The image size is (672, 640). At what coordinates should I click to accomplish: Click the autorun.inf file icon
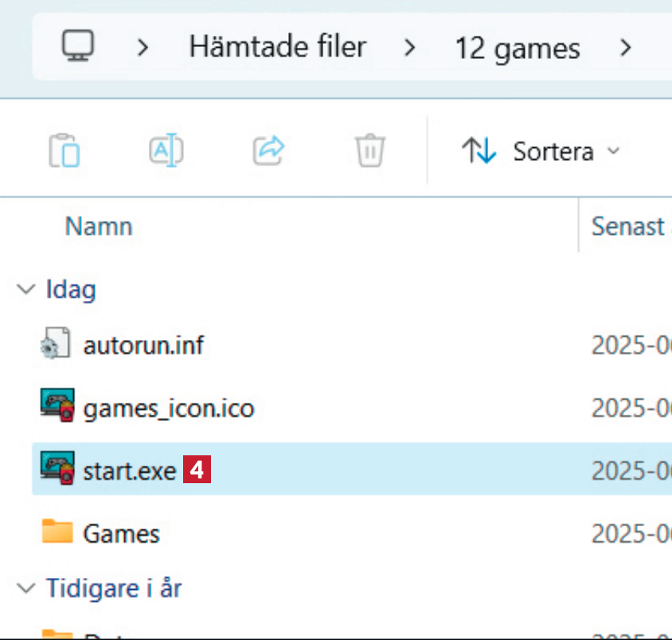click(x=56, y=345)
